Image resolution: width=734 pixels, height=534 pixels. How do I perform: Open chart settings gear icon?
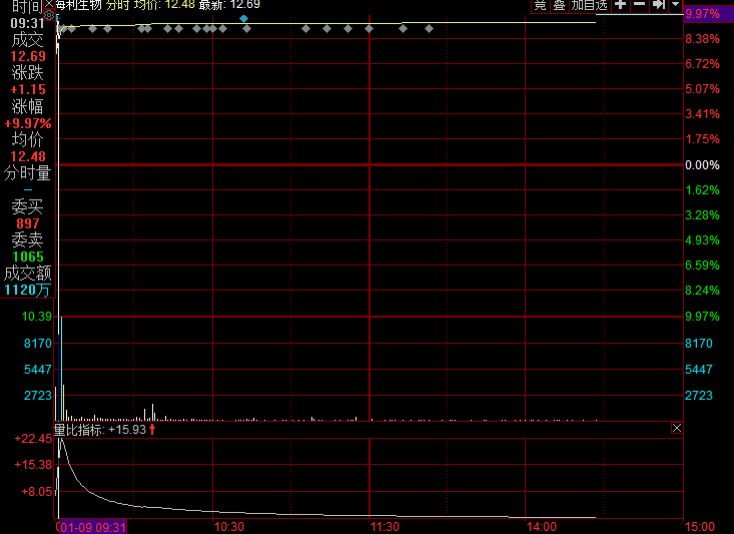click(49, 15)
